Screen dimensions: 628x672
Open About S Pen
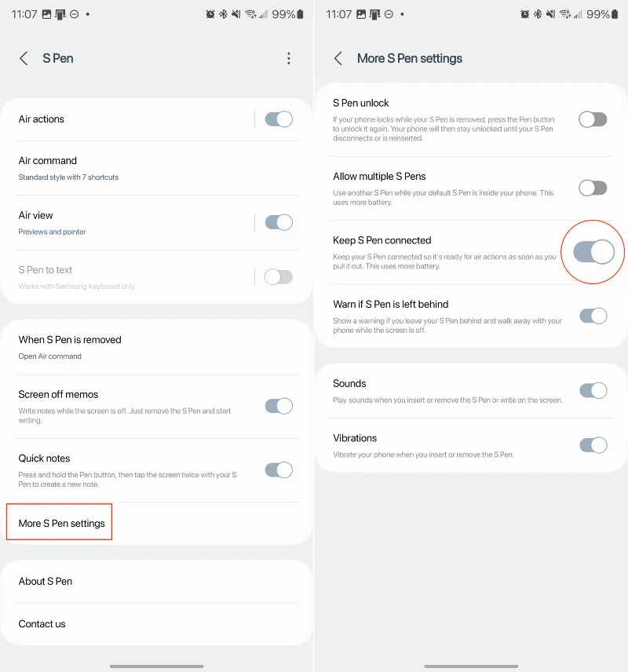(46, 581)
